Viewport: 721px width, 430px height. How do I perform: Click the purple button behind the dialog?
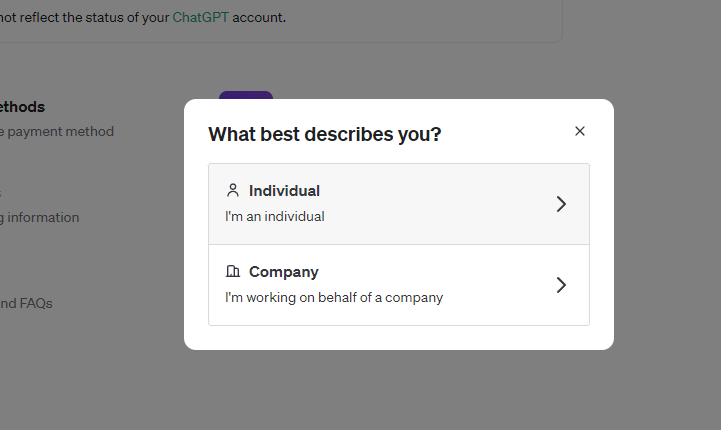click(x=246, y=95)
